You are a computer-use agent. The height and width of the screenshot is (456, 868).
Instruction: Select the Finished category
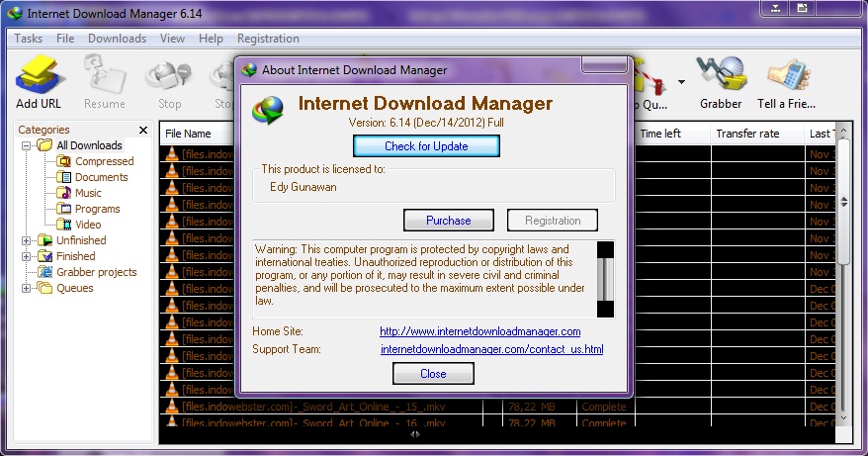76,256
